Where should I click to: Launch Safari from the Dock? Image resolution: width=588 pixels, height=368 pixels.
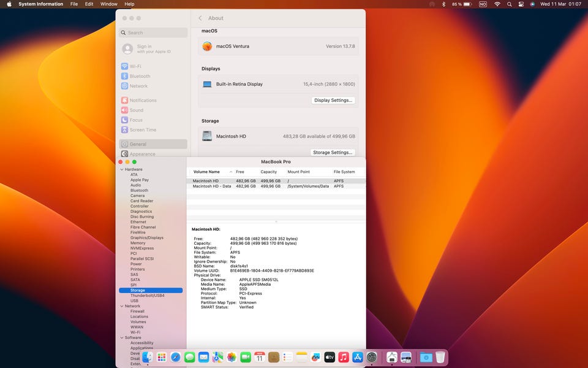point(176,357)
